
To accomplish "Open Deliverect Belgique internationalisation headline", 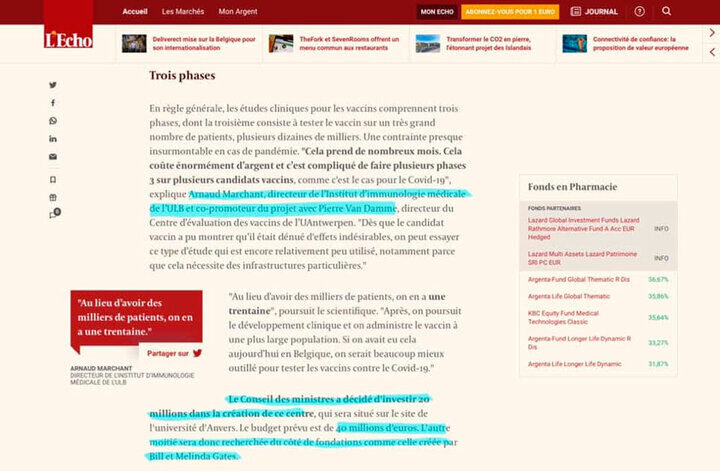I will [204, 44].
